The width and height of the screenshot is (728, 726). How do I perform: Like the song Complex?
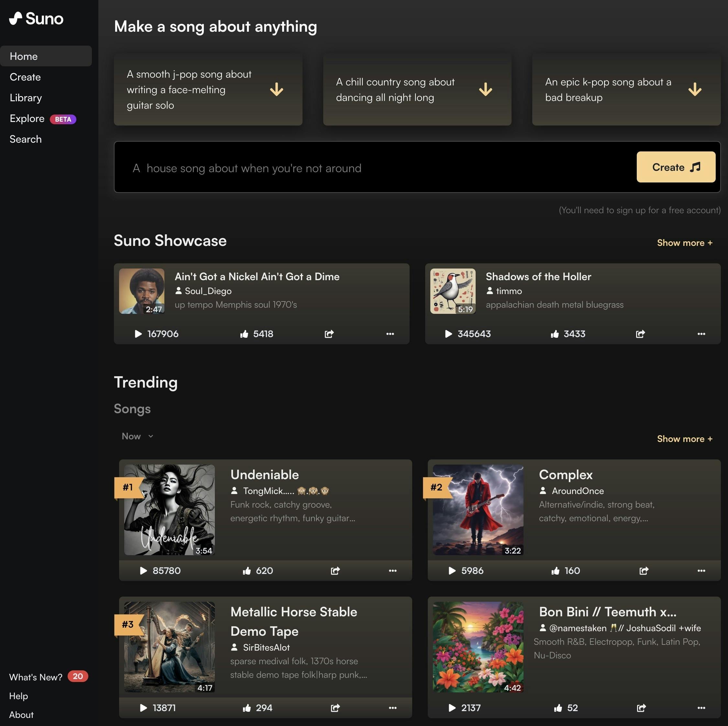pos(556,570)
